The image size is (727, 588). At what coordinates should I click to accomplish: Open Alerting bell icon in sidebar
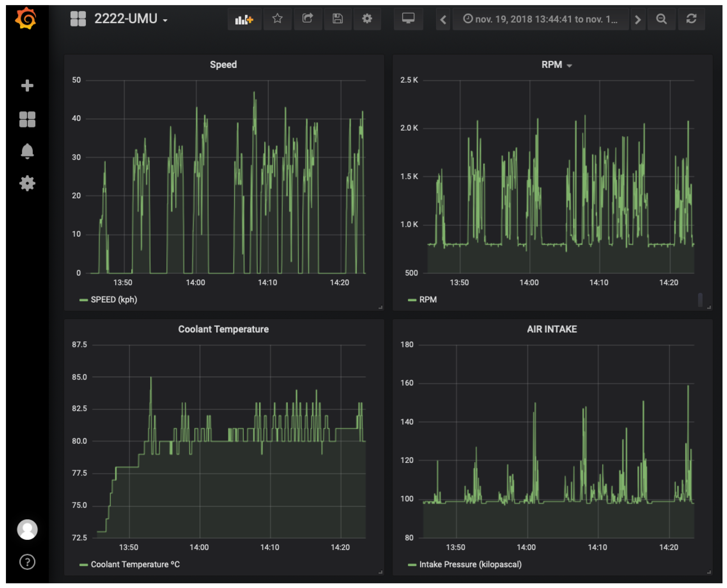(27, 151)
